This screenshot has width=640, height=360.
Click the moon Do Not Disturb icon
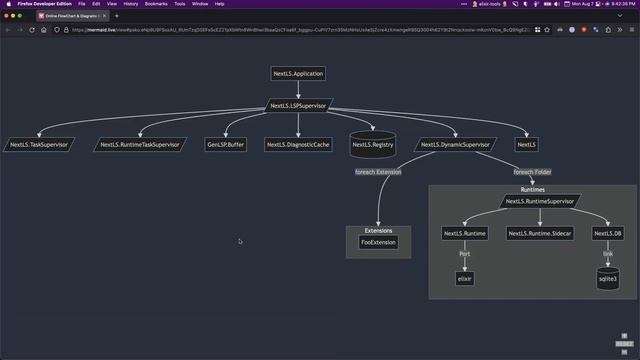[x=525, y=4]
